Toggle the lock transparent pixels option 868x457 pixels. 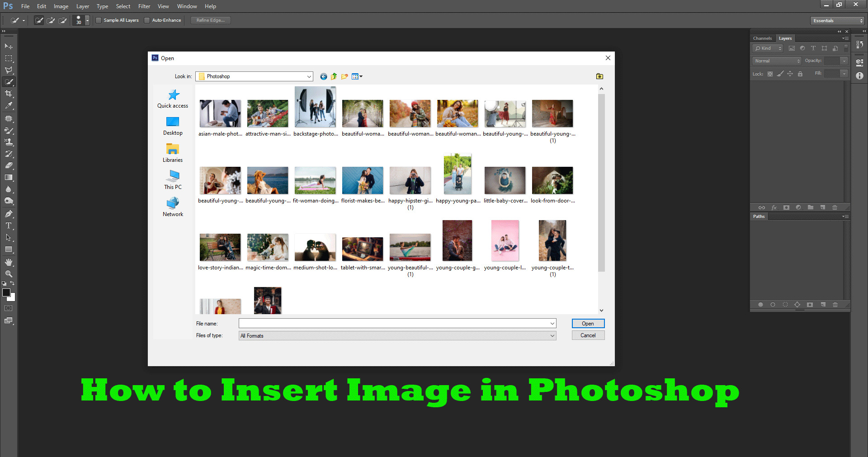[x=770, y=74]
